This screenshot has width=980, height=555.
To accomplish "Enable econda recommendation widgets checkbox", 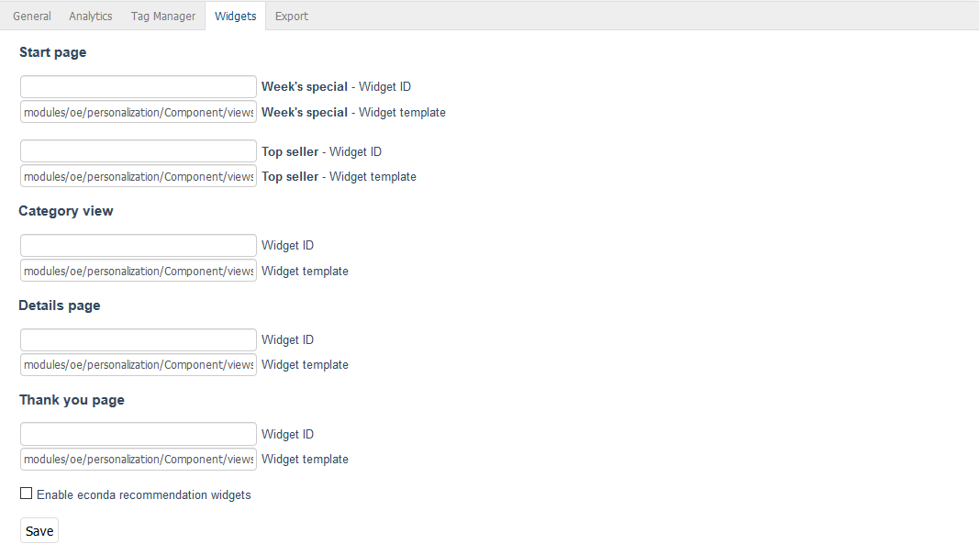I will point(26,494).
